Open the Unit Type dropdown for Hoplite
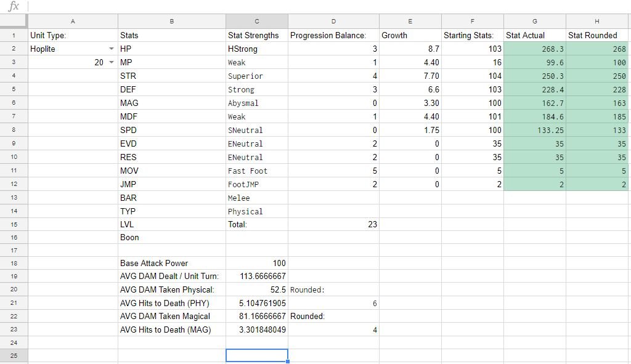This screenshot has height=364, width=631. [111, 49]
